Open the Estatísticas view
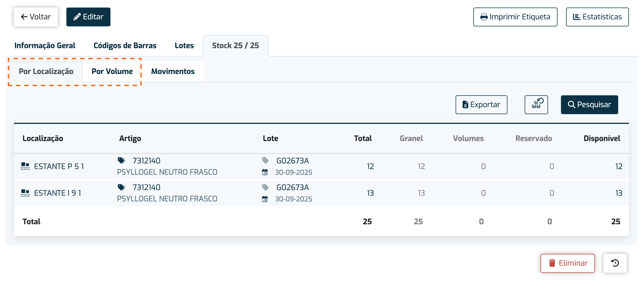Screen dimensions: 644x294 click(x=597, y=17)
